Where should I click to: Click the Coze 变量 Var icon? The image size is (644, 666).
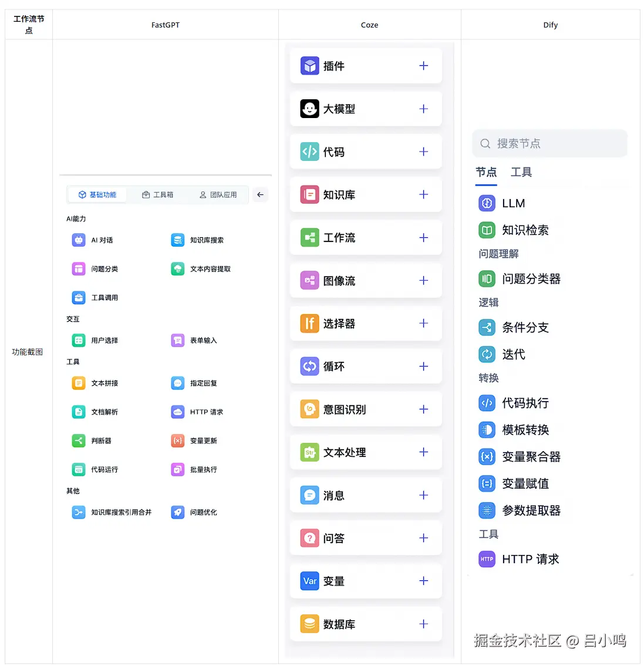click(x=309, y=581)
